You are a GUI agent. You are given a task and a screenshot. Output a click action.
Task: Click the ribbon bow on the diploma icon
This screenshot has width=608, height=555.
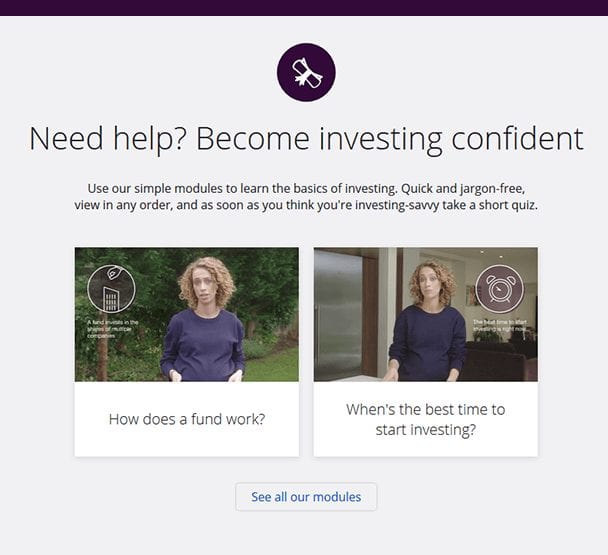click(x=301, y=79)
